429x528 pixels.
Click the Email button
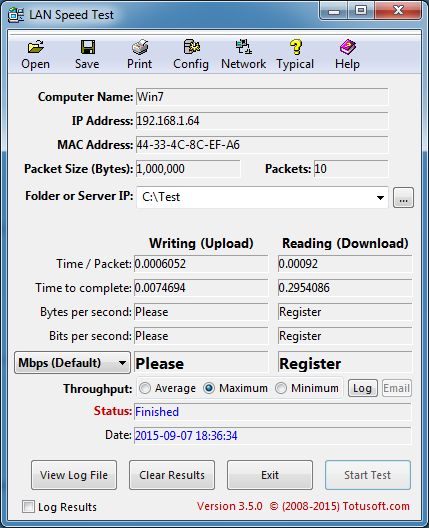click(397, 388)
